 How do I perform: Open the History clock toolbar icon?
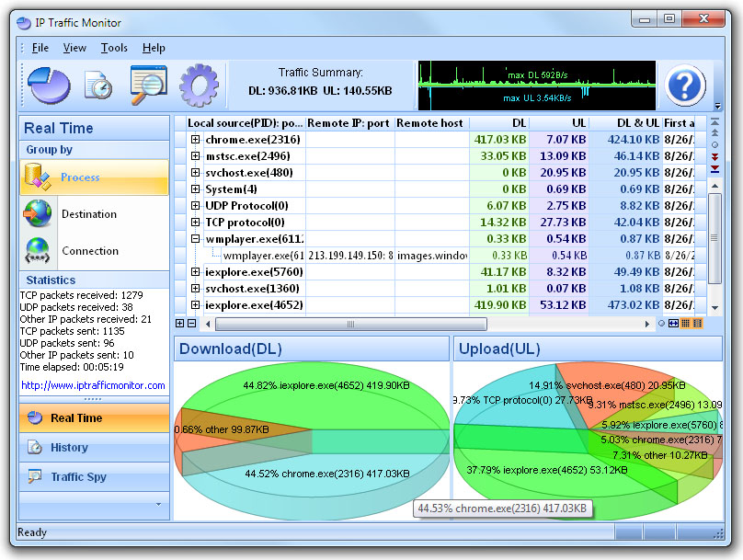(98, 86)
